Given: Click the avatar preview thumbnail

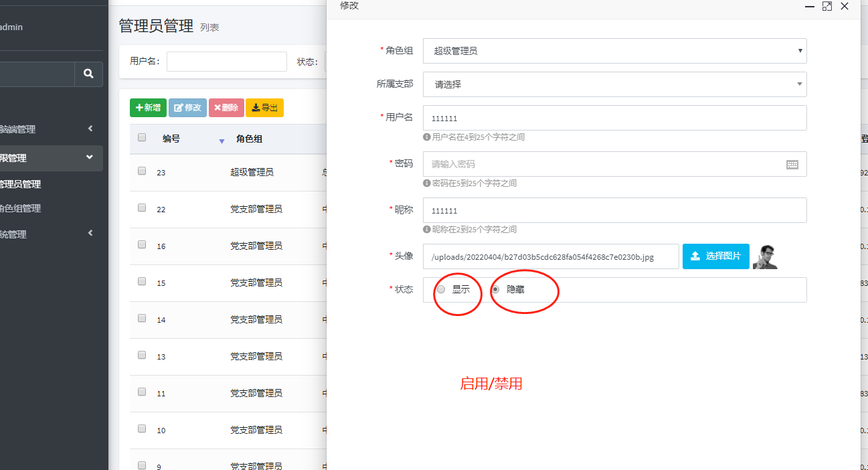Looking at the screenshot, I should click(765, 256).
